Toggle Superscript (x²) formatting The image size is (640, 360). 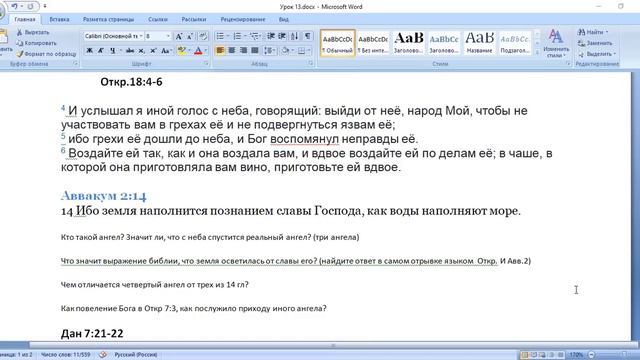coord(153,51)
